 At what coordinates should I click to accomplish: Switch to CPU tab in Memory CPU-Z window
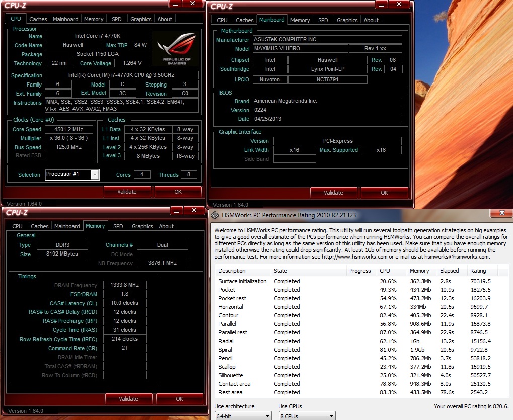(x=17, y=226)
